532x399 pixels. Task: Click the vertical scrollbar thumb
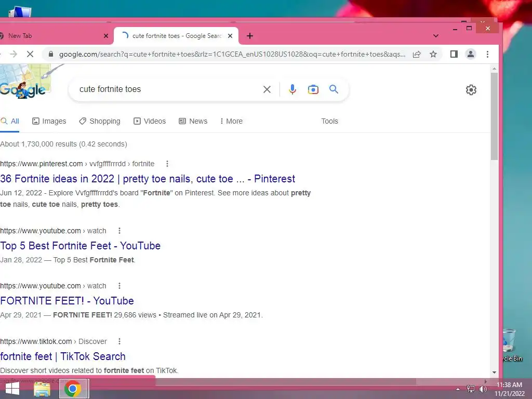[x=495, y=116]
